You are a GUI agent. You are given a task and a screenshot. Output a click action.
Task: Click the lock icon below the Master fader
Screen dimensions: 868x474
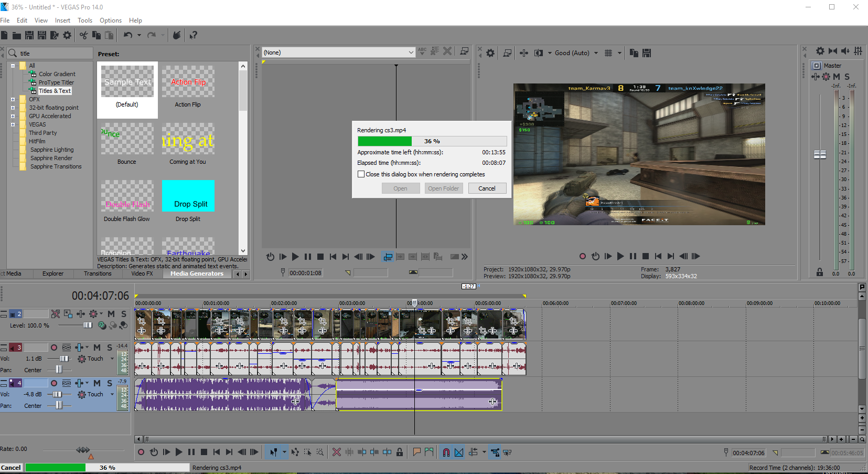coord(819,272)
